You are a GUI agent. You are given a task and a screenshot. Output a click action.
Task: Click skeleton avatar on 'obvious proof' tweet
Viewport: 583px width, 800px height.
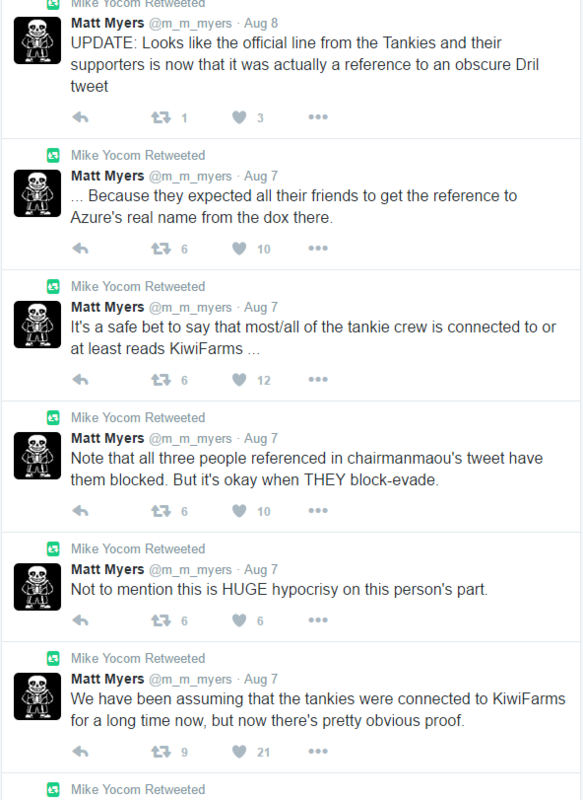37,696
